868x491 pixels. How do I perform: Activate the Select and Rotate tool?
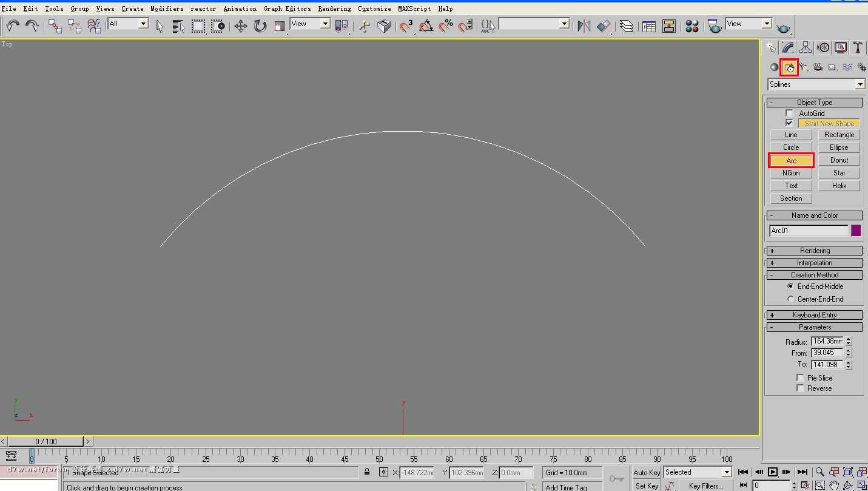[x=260, y=25]
